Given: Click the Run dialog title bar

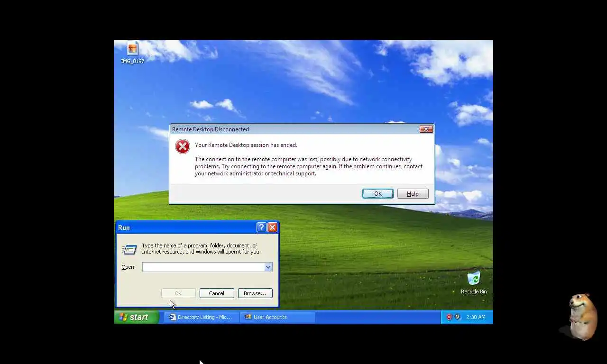Looking at the screenshot, I should pyautogui.click(x=197, y=227).
